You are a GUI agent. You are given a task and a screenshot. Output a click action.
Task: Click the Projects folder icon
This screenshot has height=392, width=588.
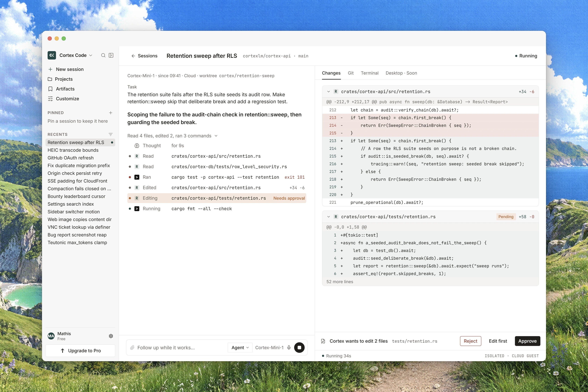click(50, 79)
